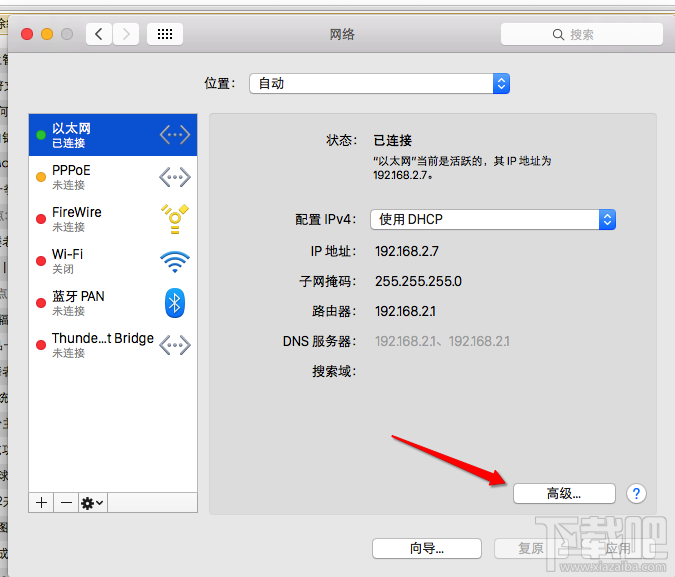Click the 路由器 value 192.168.2.1

click(405, 311)
